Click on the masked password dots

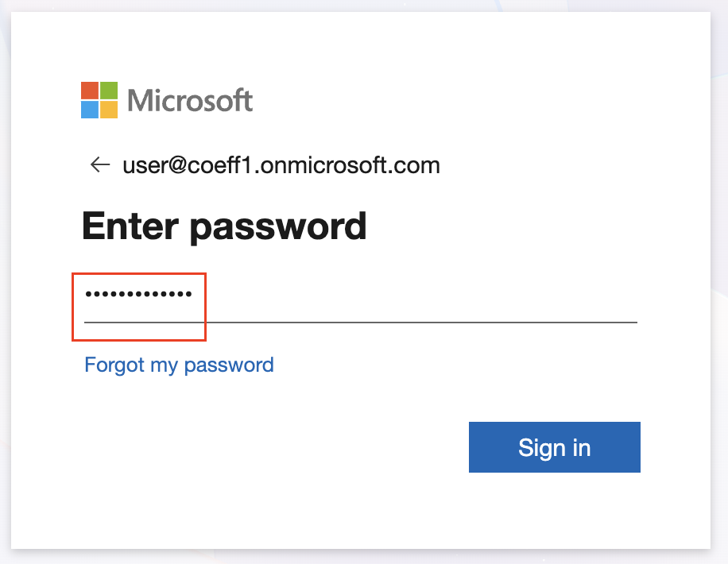pos(138,296)
